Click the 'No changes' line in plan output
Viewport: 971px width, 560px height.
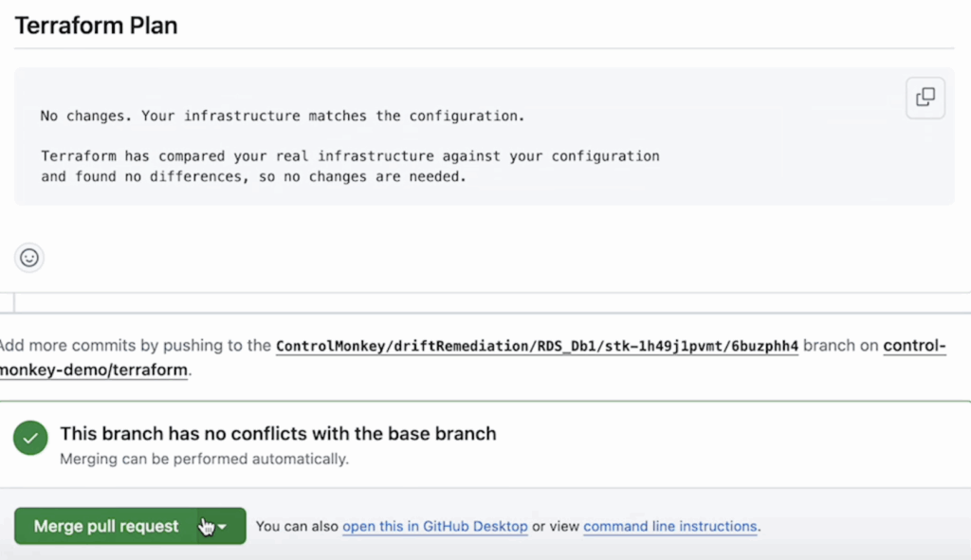[x=282, y=116]
